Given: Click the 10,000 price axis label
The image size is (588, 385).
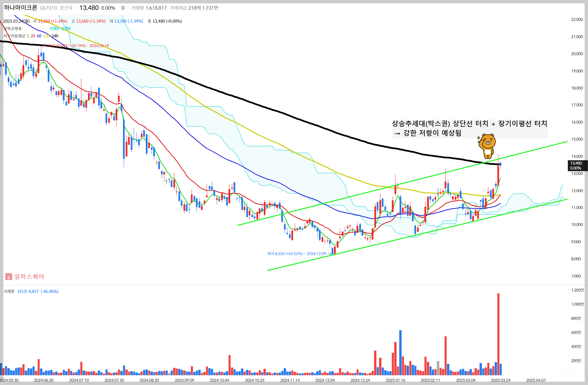Looking at the screenshot, I should coord(577,225).
